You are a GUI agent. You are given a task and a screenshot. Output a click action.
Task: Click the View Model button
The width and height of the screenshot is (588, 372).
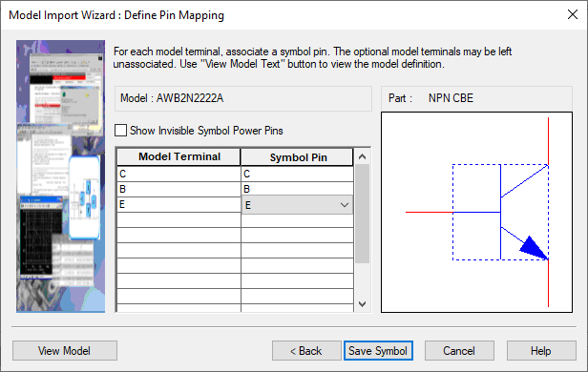pyautogui.click(x=65, y=351)
